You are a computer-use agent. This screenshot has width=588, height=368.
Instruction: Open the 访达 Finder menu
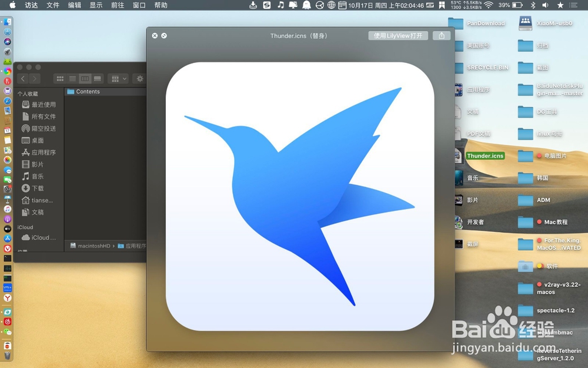(x=31, y=5)
